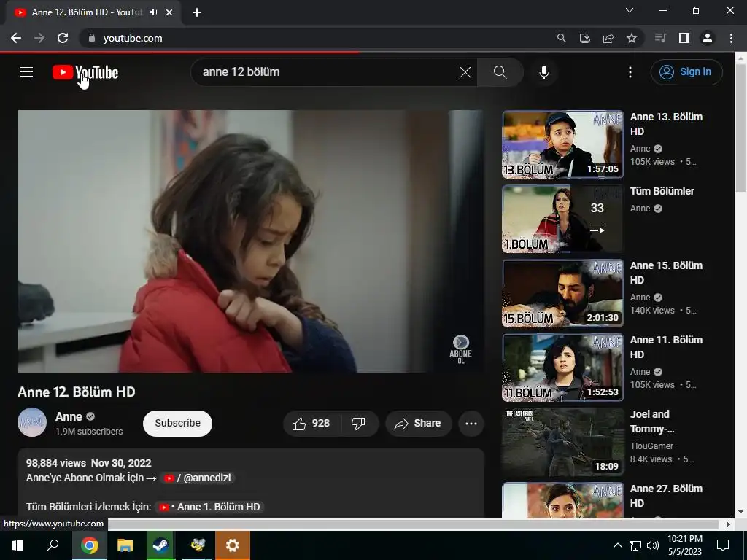
Task: Open the notification center
Action: pyautogui.click(x=723, y=545)
